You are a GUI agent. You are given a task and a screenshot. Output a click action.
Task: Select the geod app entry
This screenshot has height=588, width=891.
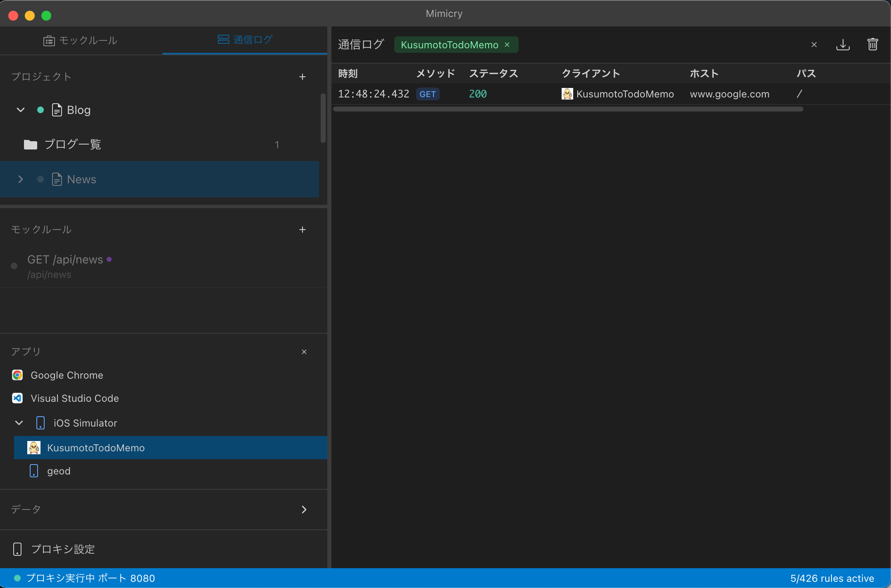tap(171, 471)
